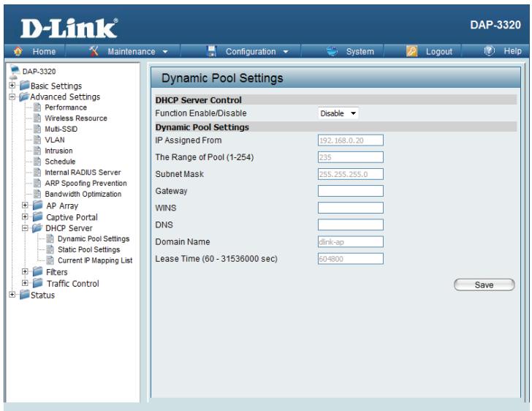
Task: Click the Help question mark icon
Action: [x=490, y=51]
